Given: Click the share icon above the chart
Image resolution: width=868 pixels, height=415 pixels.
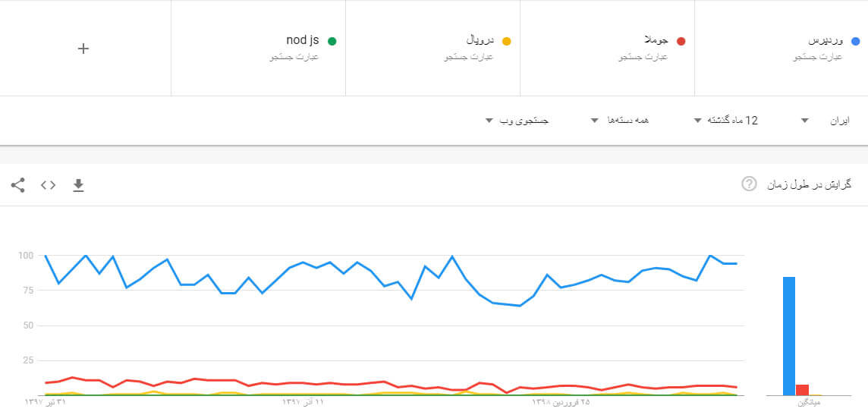Looking at the screenshot, I should pos(17,185).
